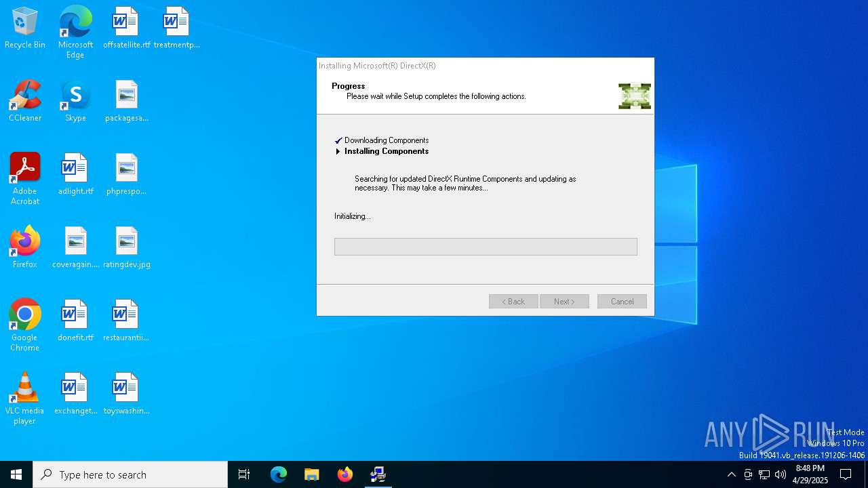
Task: Open Firefox desktop shortcut
Action: [x=25, y=248]
